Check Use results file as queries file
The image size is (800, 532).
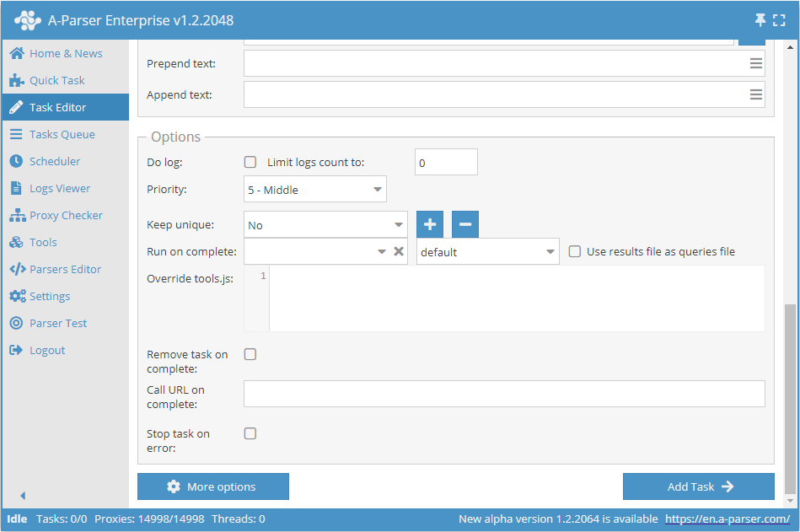[574, 251]
